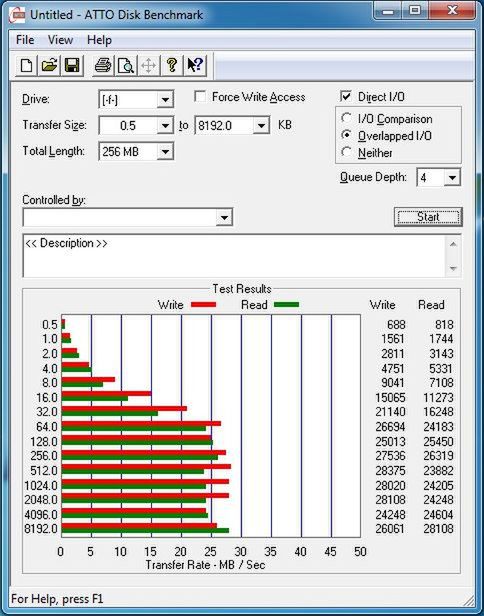Click the Test Results group title
Viewport: 484px width, 616px height.
pyautogui.click(x=242, y=289)
